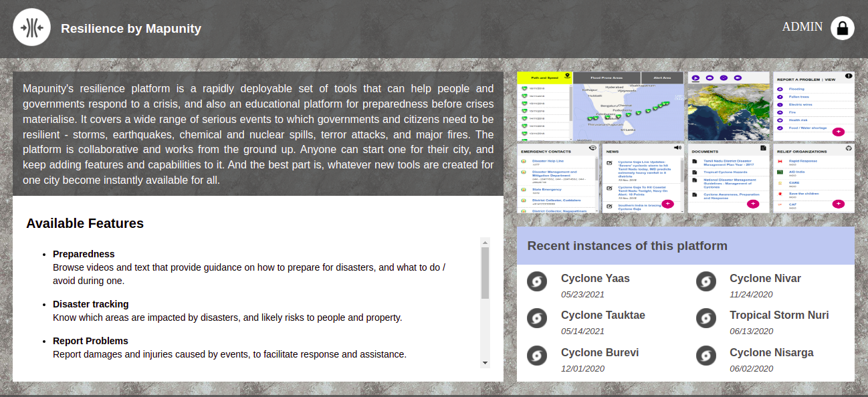Click the Recent instances of this platform heading
868x397 pixels.
pyautogui.click(x=627, y=246)
